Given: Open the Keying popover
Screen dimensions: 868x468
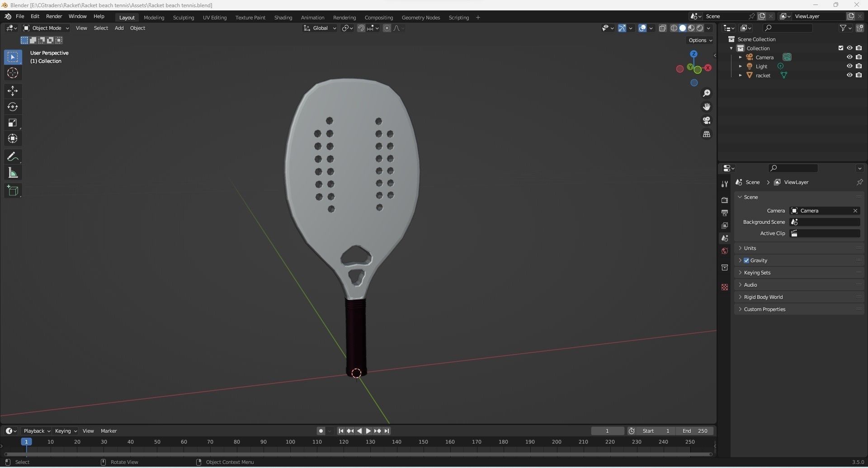Looking at the screenshot, I should (66, 431).
